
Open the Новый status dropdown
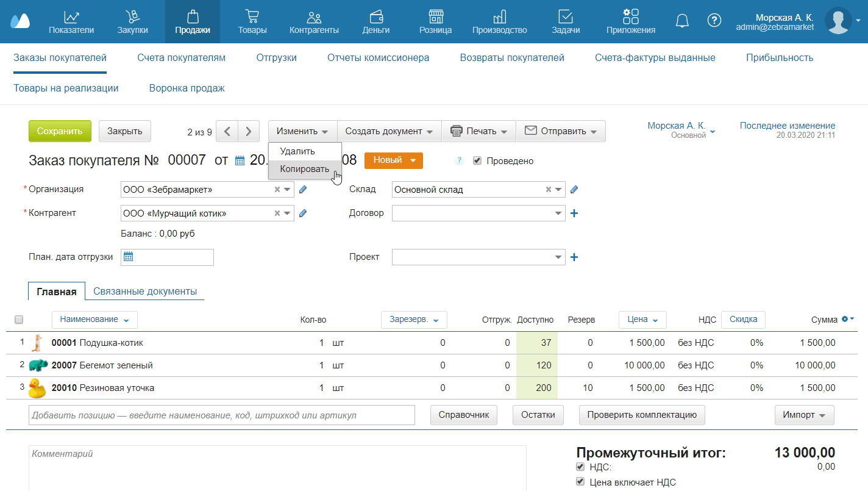click(393, 160)
